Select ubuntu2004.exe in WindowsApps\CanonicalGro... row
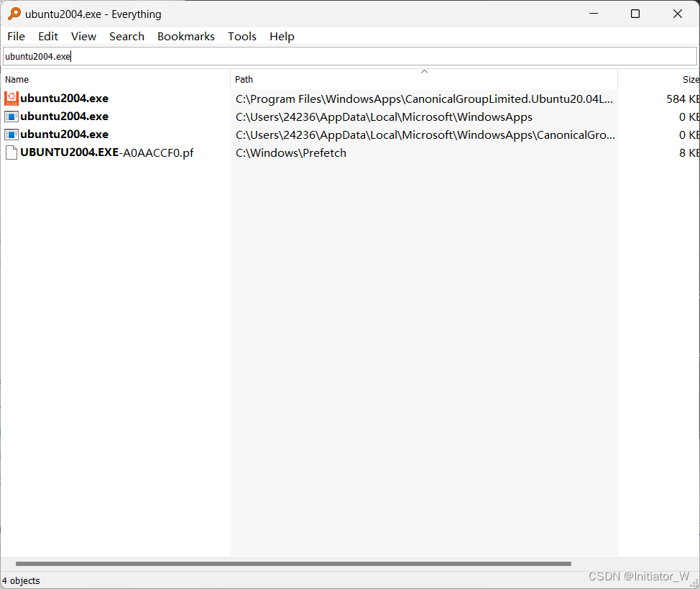 (x=64, y=134)
